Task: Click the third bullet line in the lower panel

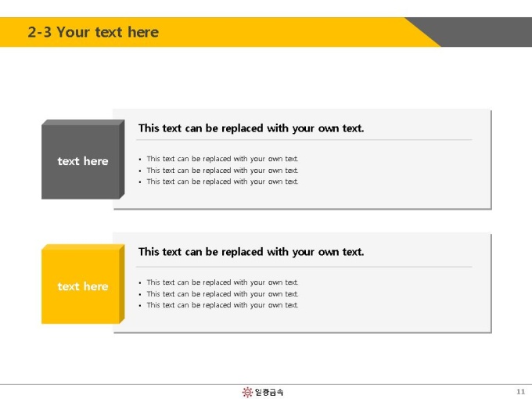Action: tap(222, 305)
